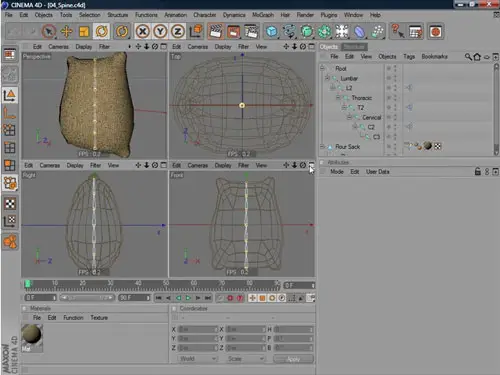This screenshot has height=375, width=500.
Task: Open Cameras menu in Perspective viewport
Action: click(x=58, y=47)
